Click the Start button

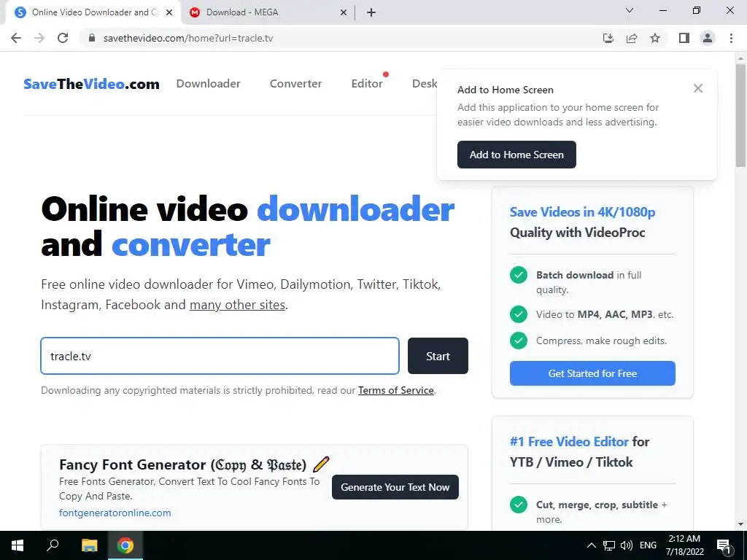[x=438, y=356]
